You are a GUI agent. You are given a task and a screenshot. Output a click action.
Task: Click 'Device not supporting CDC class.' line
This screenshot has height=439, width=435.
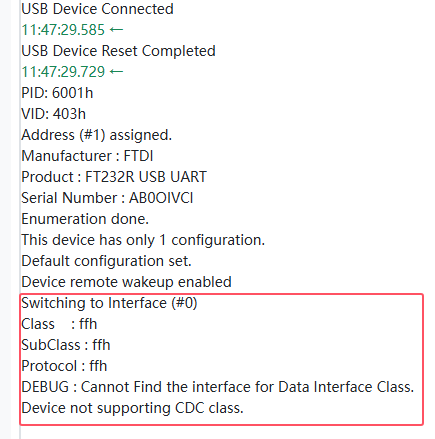coord(132,408)
